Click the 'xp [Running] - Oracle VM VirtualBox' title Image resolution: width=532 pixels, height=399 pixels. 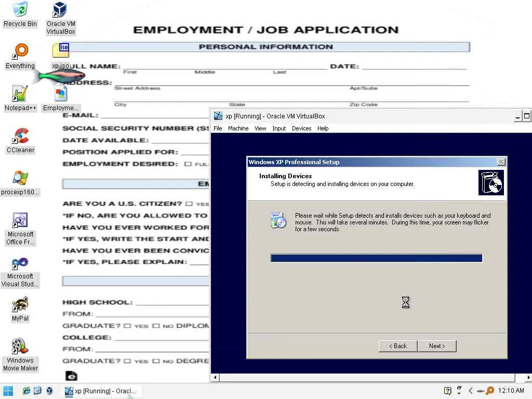(275, 116)
